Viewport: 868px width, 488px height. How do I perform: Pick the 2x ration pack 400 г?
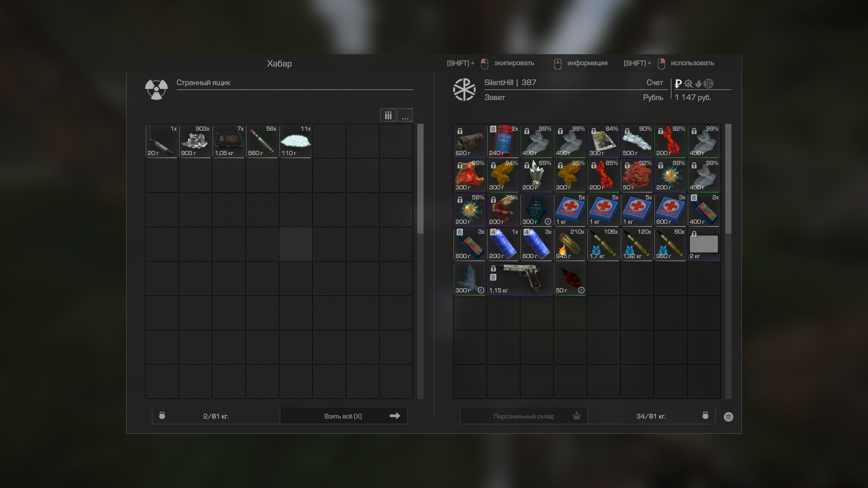click(704, 210)
